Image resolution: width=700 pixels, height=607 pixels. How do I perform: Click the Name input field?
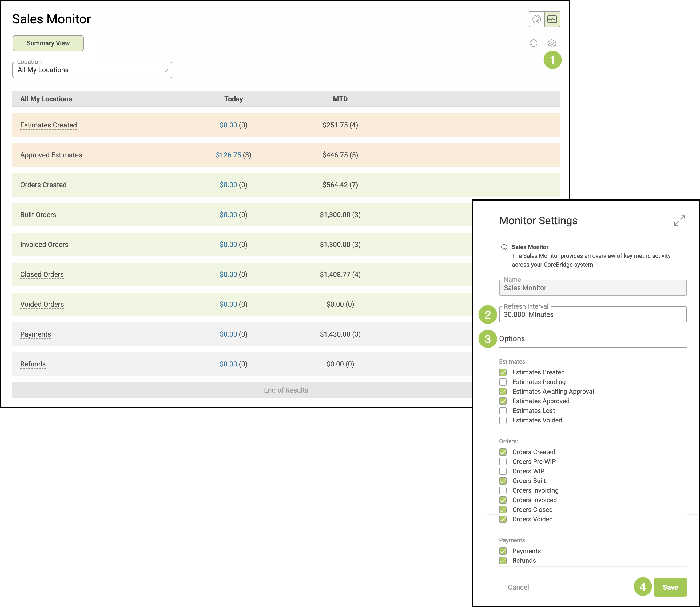coord(592,288)
